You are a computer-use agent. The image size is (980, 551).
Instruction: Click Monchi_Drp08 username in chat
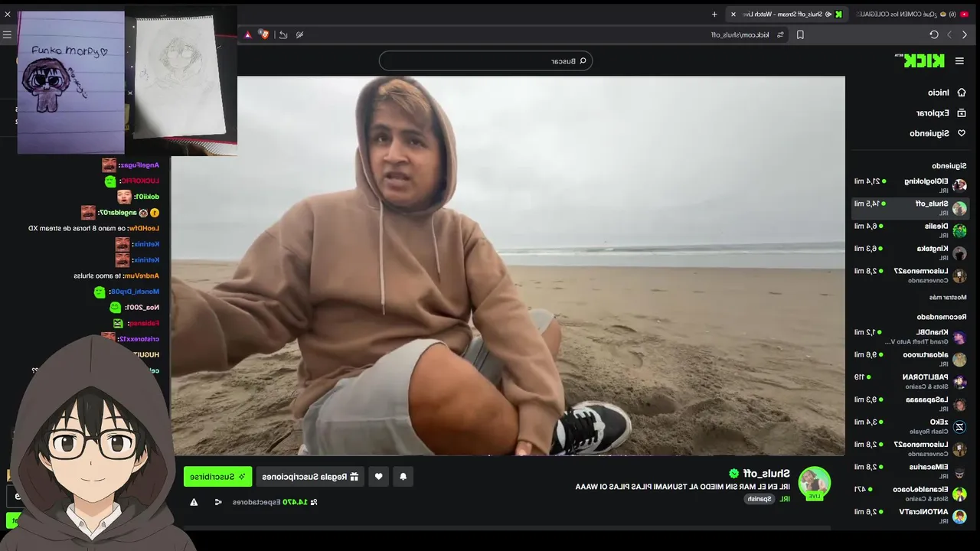(x=134, y=292)
